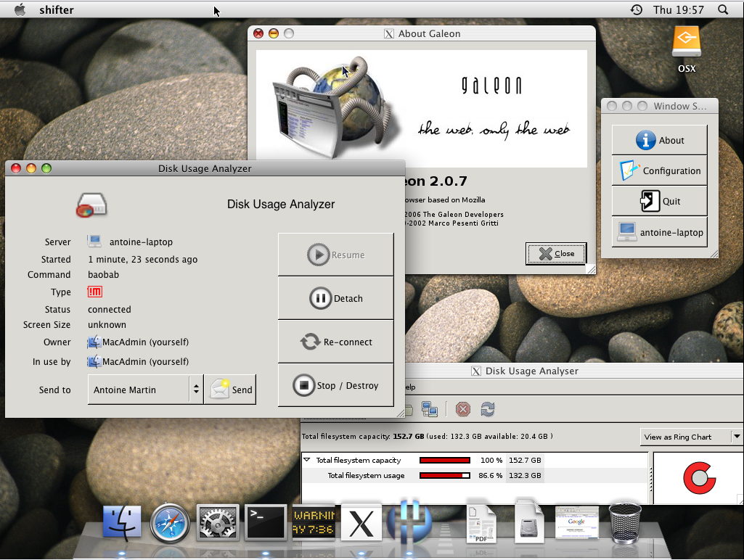Launch Safari from the Dock
Screen dimensions: 744x560
[x=170, y=523]
